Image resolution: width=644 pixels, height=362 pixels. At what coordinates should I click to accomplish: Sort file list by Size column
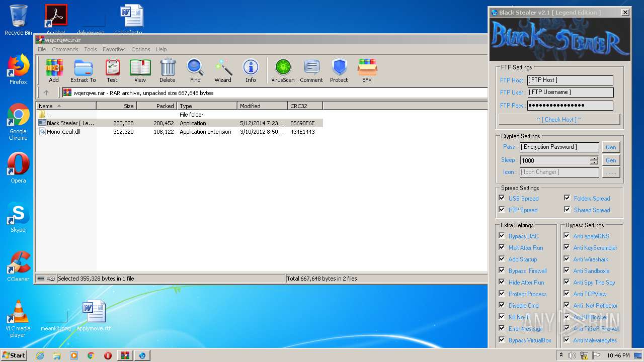116,106
